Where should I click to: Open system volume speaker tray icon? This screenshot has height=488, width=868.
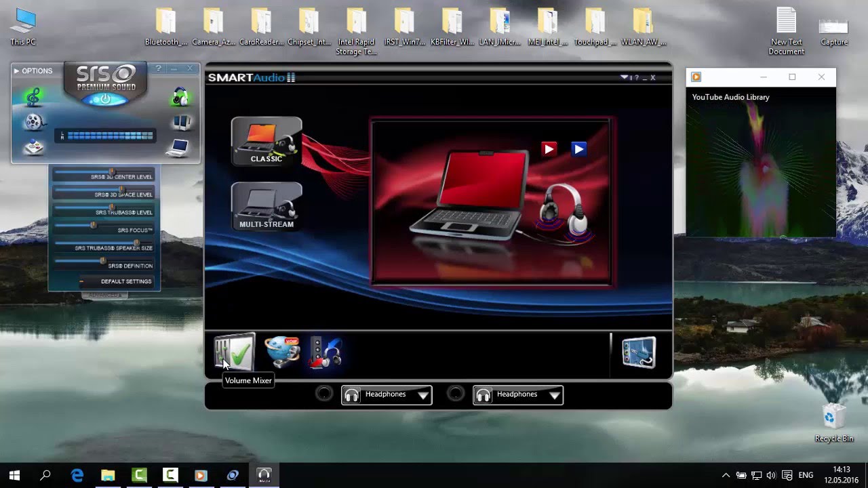[x=771, y=475]
